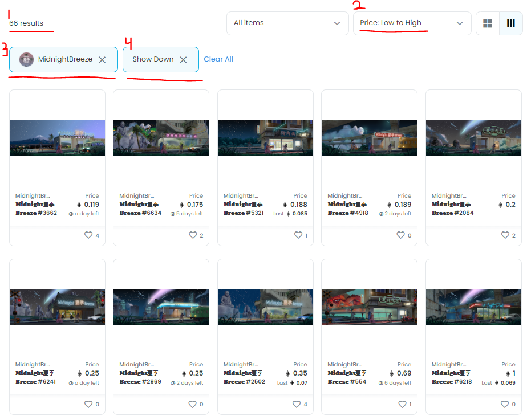This screenshot has height=420, width=527.
Task: Toggle the heart on Breeze #3662
Action: (89, 235)
